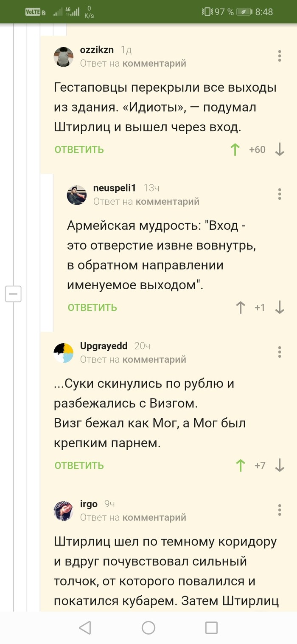Upvote neuspeli1's Армейская мудрость comment
The width and height of the screenshot is (297, 644).
241,308
